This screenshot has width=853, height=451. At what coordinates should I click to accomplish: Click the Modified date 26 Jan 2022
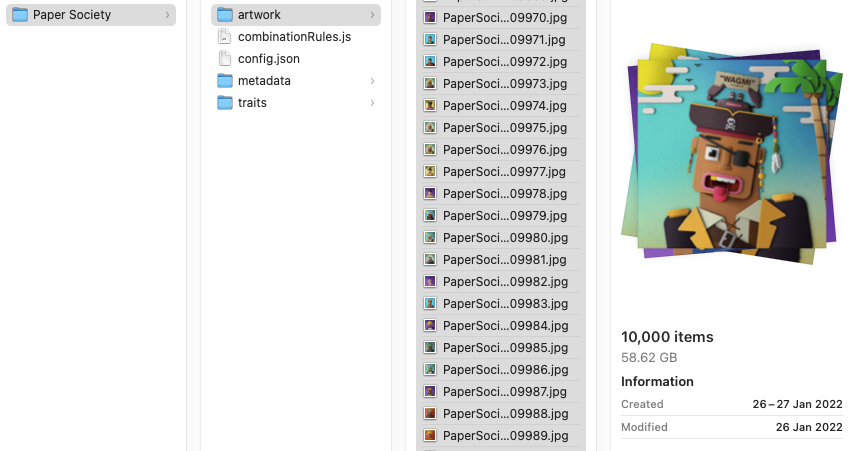pos(809,427)
